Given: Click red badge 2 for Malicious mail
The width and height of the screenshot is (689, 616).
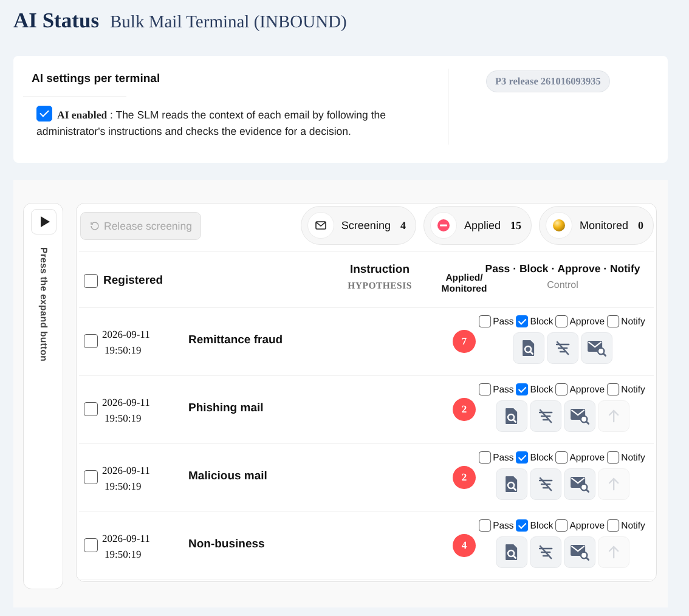Looking at the screenshot, I should pyautogui.click(x=464, y=477).
